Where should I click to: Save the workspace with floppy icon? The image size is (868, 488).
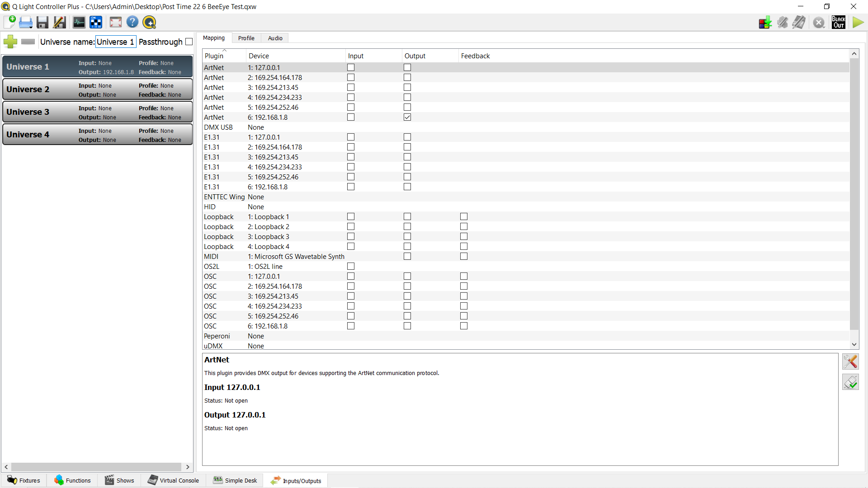point(42,22)
